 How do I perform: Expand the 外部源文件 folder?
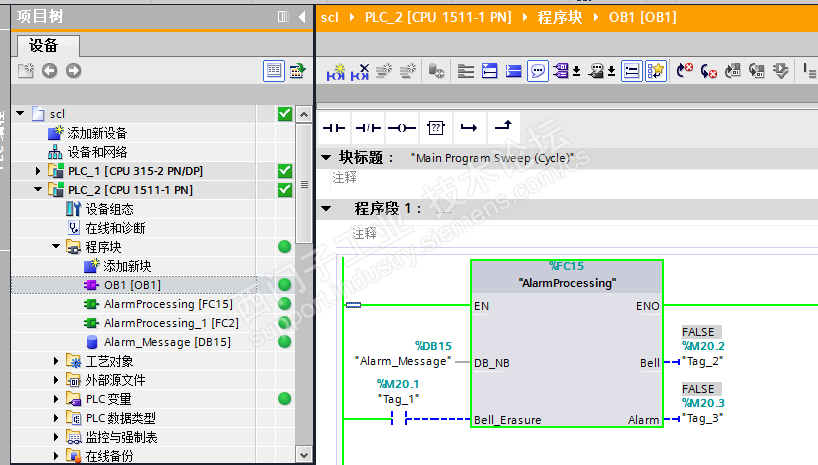(x=56, y=379)
